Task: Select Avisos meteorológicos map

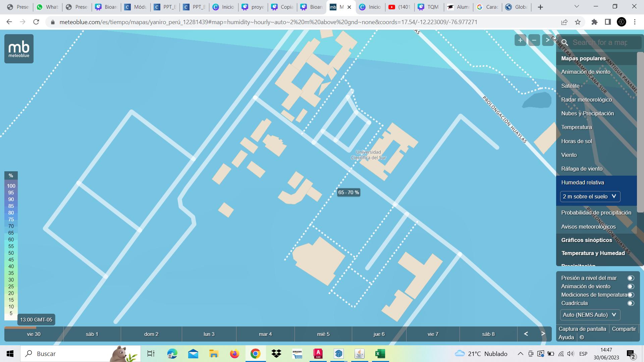Action: [x=588, y=227]
